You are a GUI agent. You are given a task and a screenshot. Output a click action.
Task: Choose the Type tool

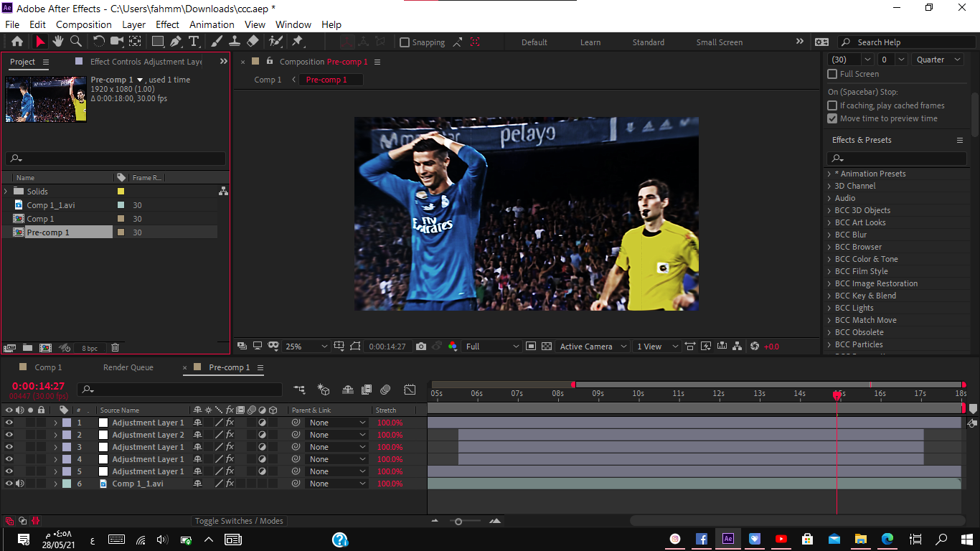[x=194, y=42]
